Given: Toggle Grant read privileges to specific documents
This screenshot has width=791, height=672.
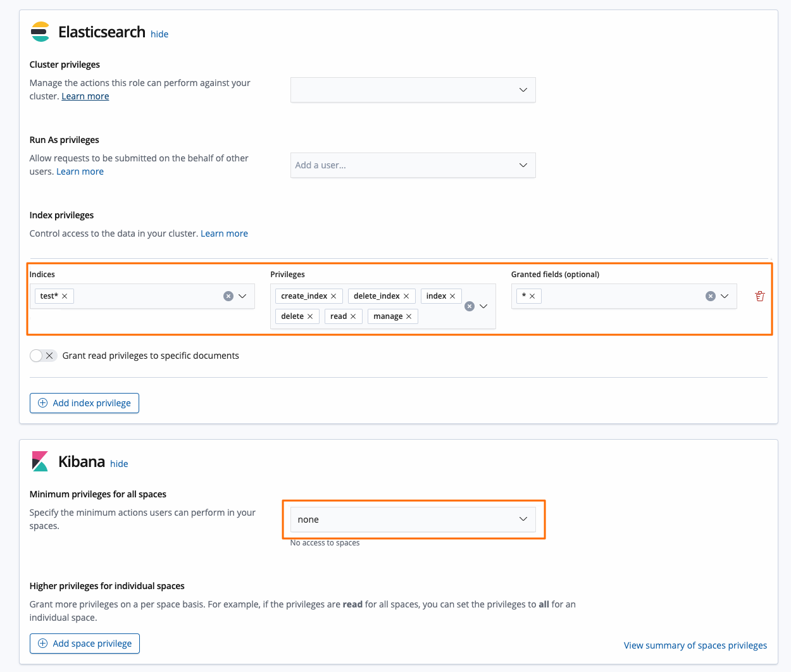Looking at the screenshot, I should (x=43, y=356).
